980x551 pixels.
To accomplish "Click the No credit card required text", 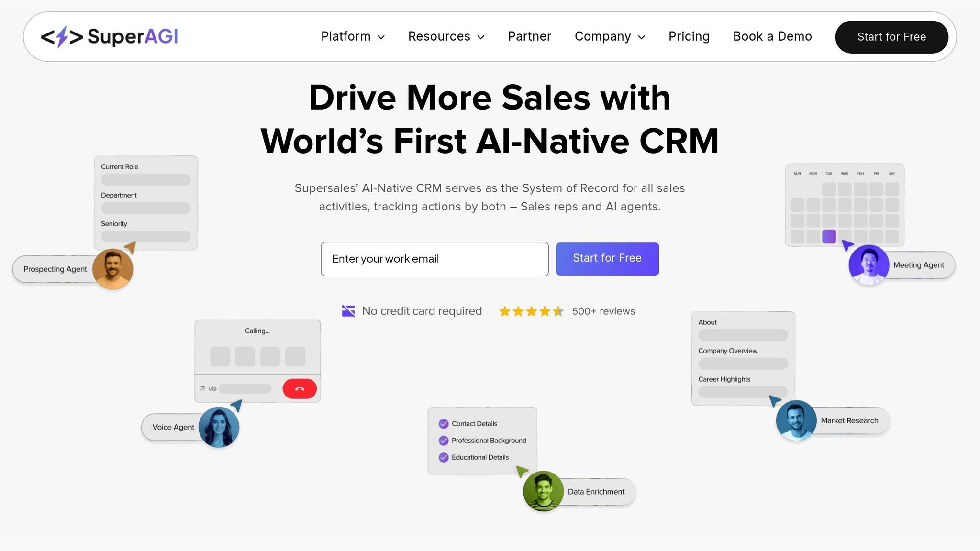I will point(422,311).
